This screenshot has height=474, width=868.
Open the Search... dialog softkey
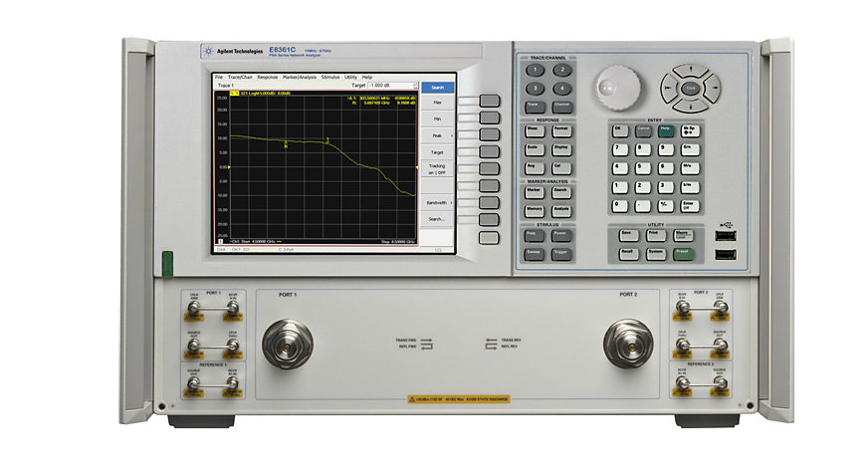[437, 219]
